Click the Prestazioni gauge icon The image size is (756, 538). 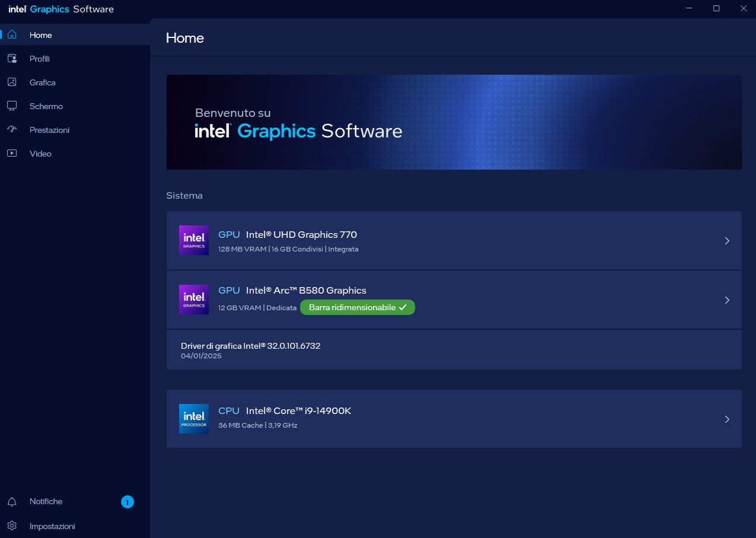(12, 130)
